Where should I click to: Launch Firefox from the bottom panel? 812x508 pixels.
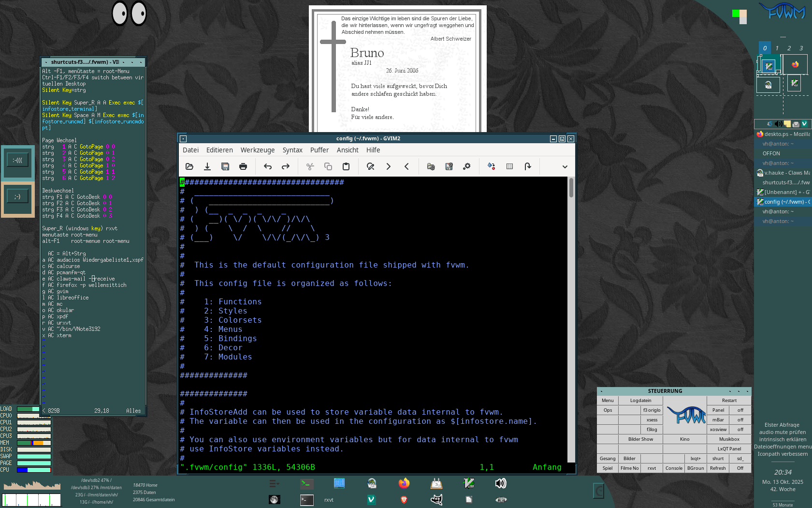pyautogui.click(x=404, y=483)
